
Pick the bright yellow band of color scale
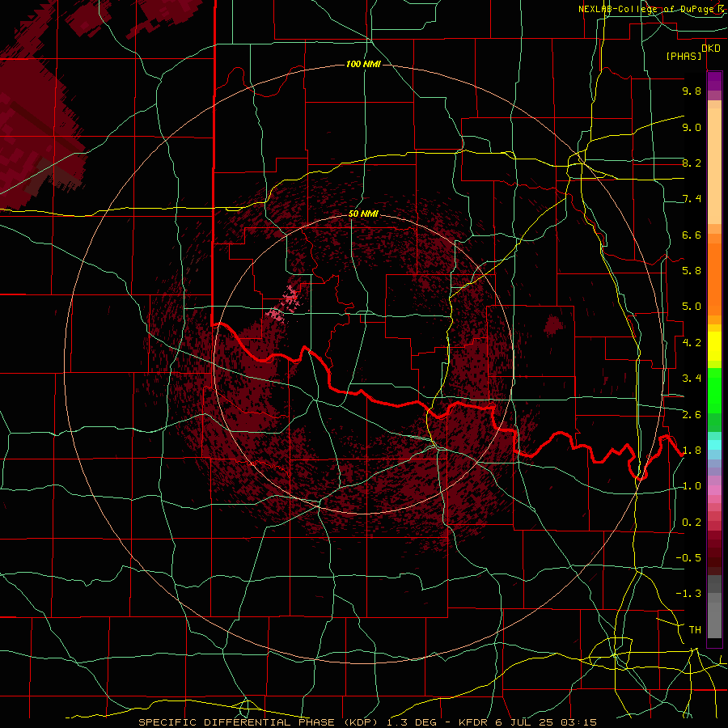click(x=714, y=346)
